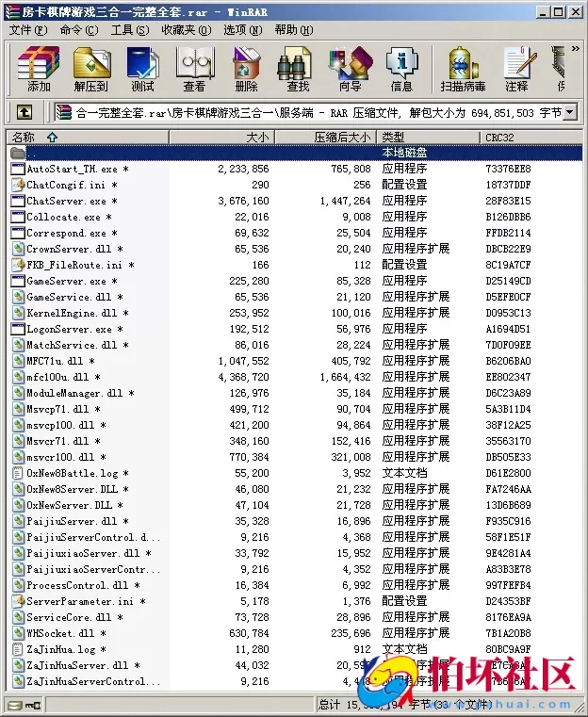This screenshot has width=588, height=717.
Task: Open the Wizard (向导) toolbar icon
Action: pyautogui.click(x=351, y=68)
